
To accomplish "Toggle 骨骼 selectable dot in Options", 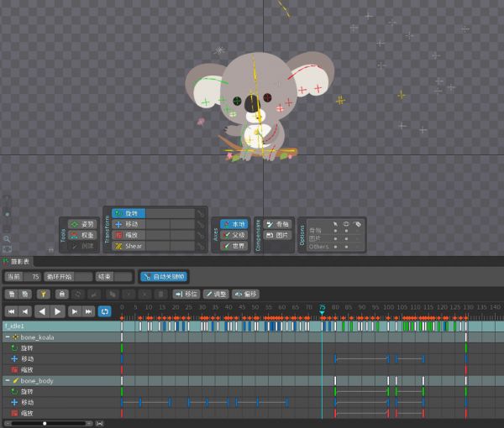I will coord(335,231).
